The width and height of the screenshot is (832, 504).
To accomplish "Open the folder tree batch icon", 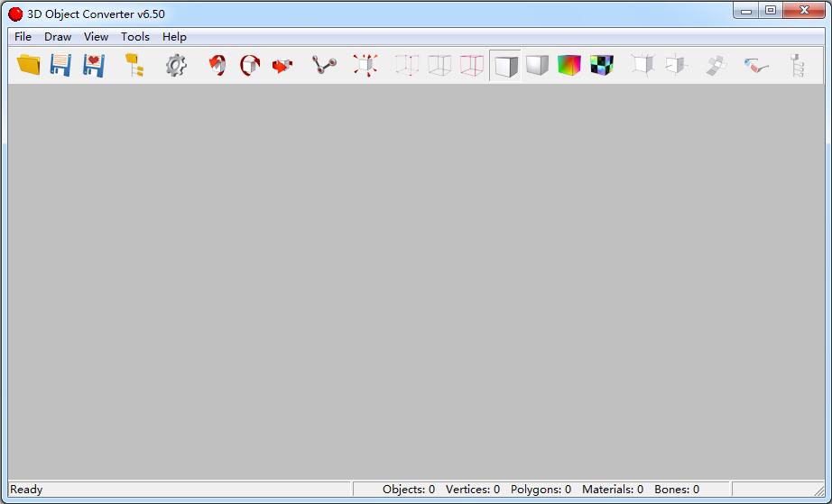I will pos(134,65).
